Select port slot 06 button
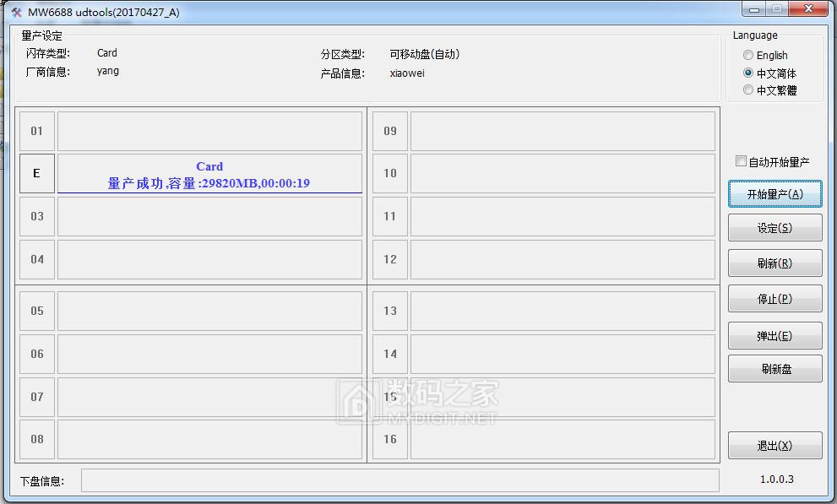Screen dimensions: 837x504 point(37,354)
